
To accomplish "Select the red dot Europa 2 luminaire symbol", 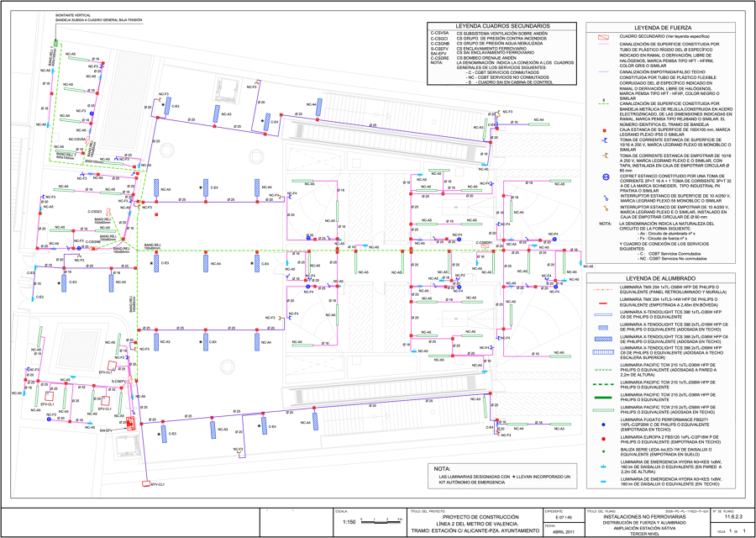I will [601, 438].
